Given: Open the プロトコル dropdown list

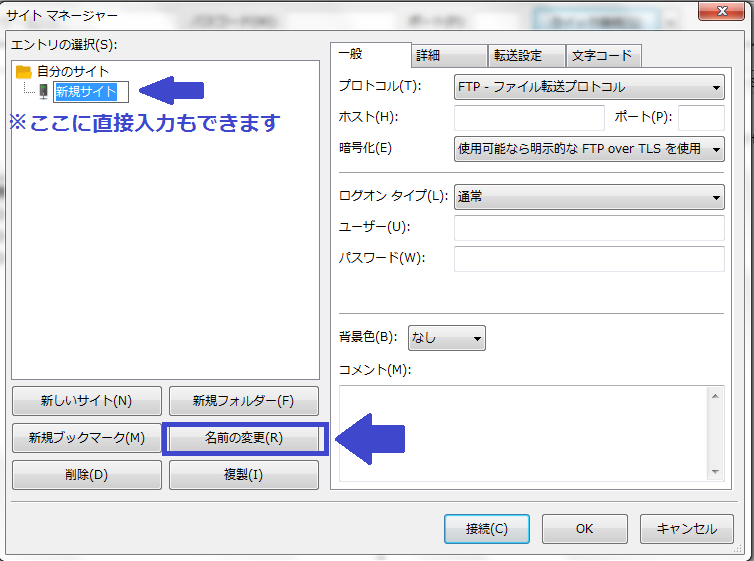Looking at the screenshot, I should 589,87.
